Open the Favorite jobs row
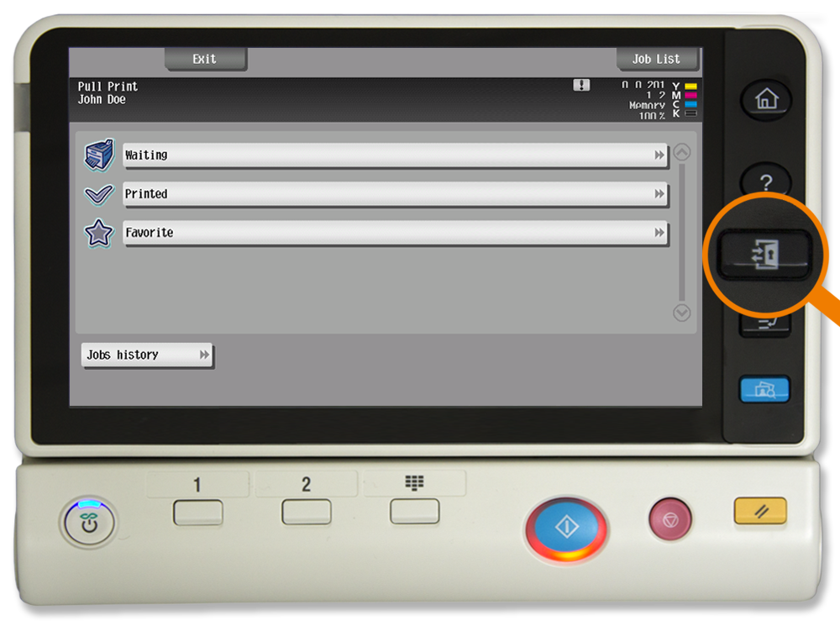The image size is (840, 631). (x=395, y=233)
